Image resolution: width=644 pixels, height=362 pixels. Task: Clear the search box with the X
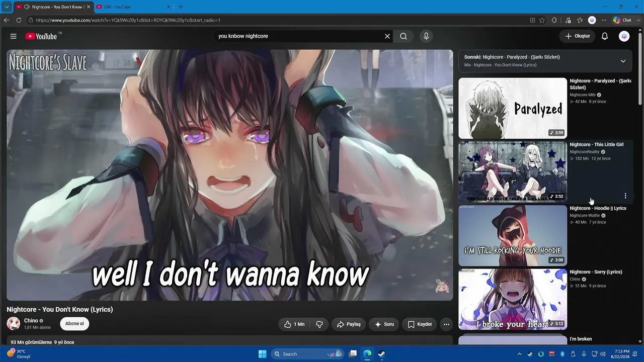click(387, 36)
